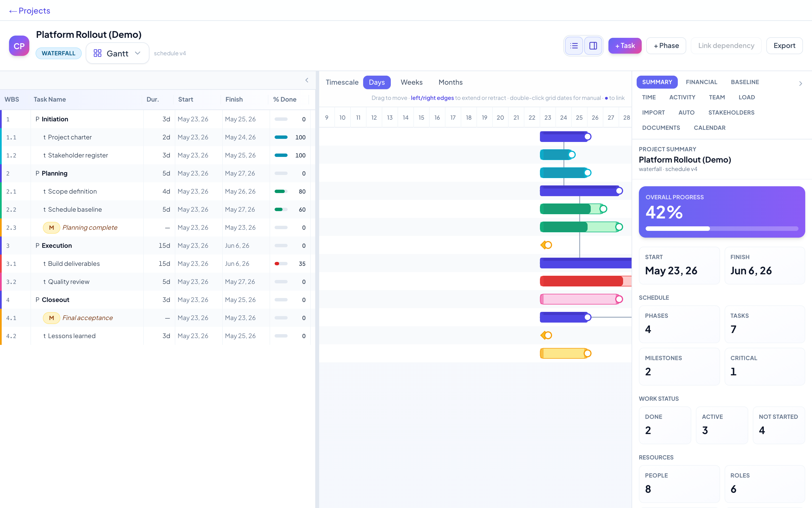The image size is (812, 508).
Task: Open the TIME tab
Action: [648, 97]
